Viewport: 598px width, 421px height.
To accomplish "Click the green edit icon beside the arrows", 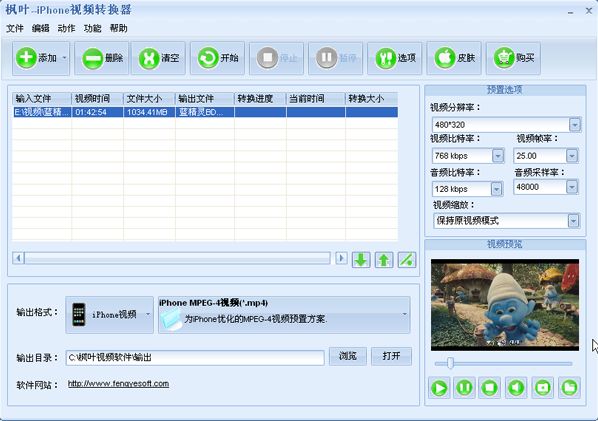I will 407,260.
